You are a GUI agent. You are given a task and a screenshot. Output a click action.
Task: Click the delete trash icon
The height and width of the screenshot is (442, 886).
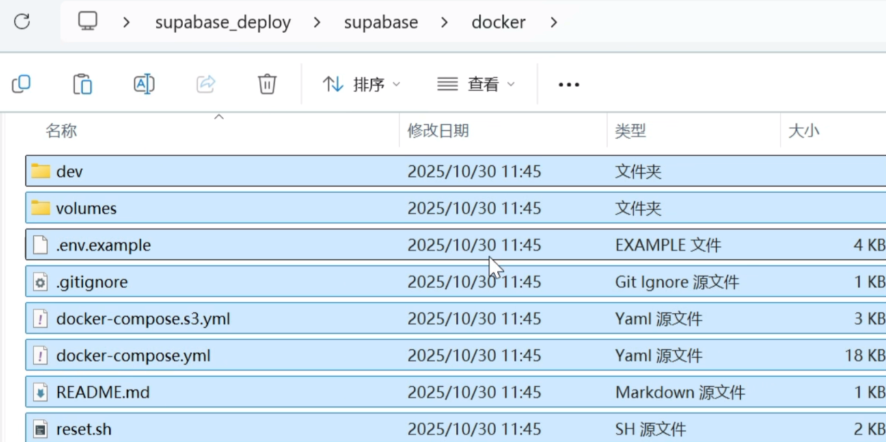267,84
